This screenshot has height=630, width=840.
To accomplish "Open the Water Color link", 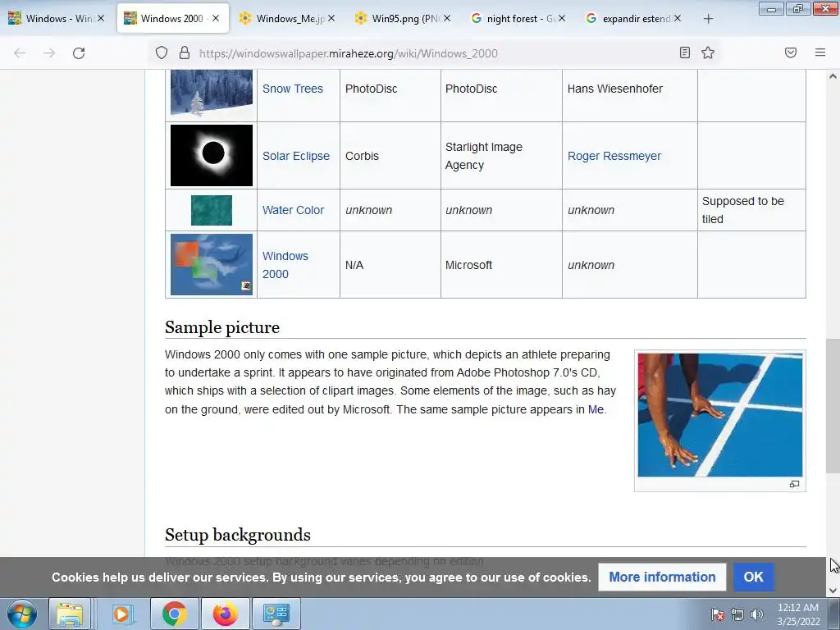I will pyautogui.click(x=293, y=210).
